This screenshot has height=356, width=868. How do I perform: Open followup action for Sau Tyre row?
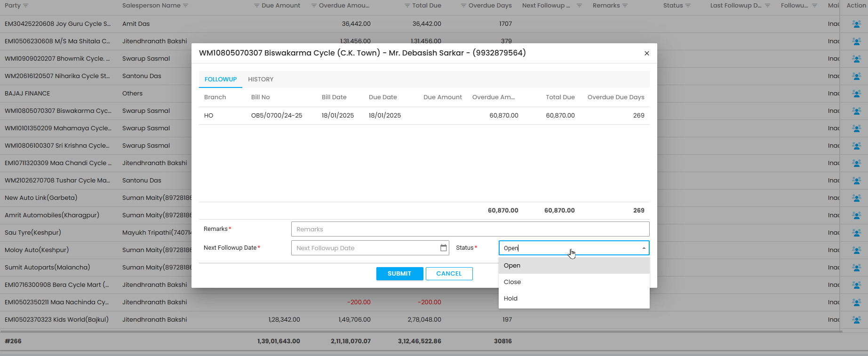pos(857,233)
